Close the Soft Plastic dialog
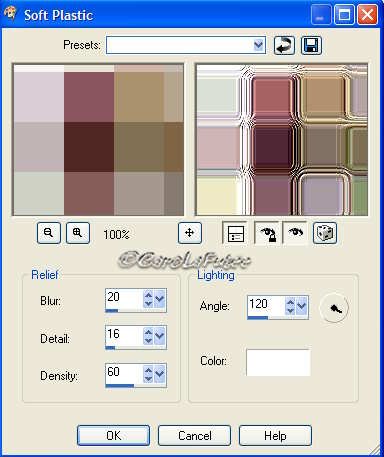The image size is (384, 457). tap(367, 15)
